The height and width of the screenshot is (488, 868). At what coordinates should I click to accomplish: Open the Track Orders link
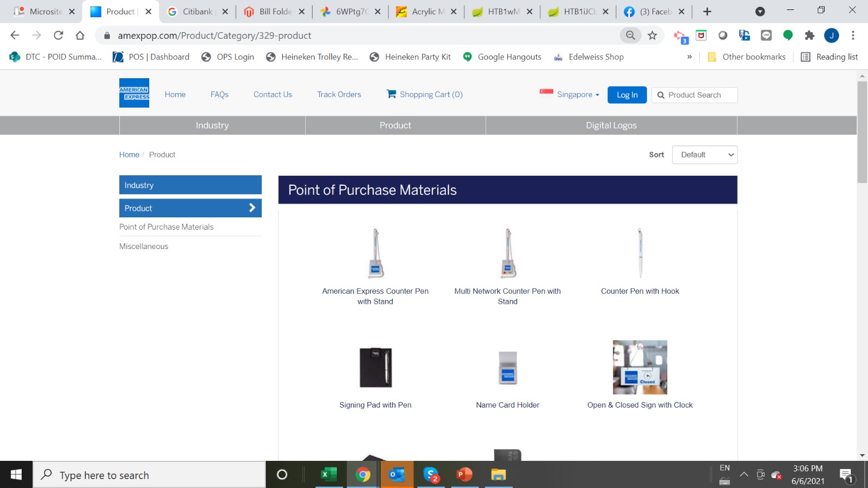point(339,94)
